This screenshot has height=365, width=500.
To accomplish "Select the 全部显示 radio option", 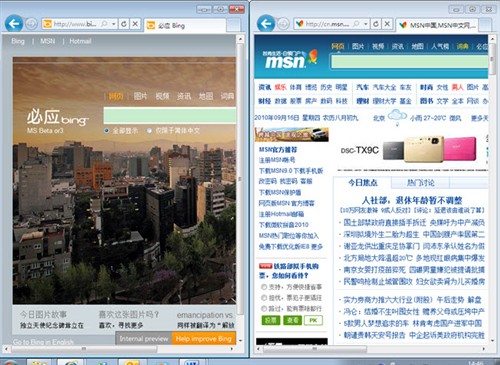I will click(107, 130).
